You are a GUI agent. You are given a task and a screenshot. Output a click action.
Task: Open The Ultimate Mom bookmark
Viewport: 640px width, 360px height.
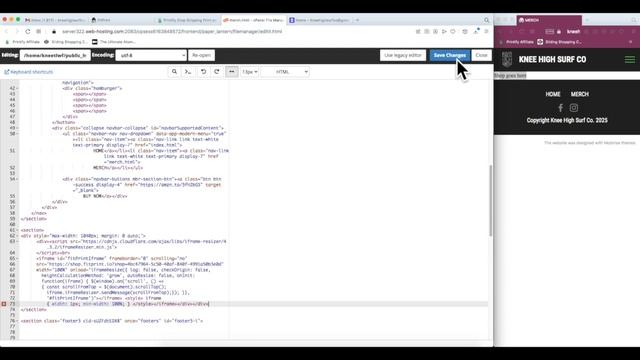(x=114, y=42)
